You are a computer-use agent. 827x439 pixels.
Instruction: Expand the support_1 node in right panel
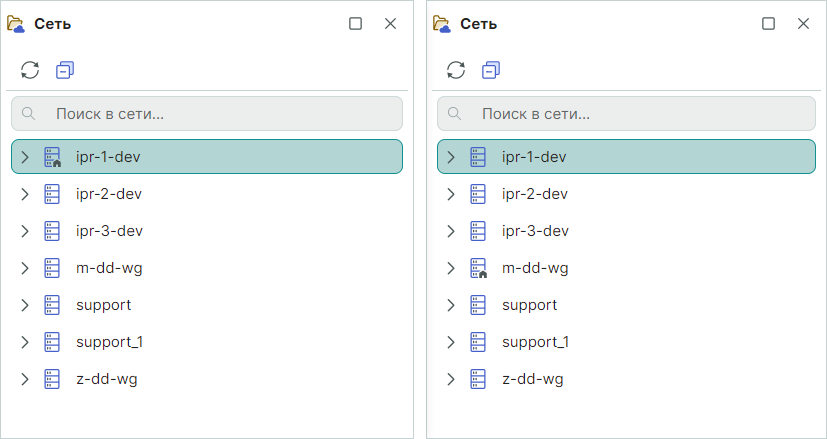(x=452, y=342)
